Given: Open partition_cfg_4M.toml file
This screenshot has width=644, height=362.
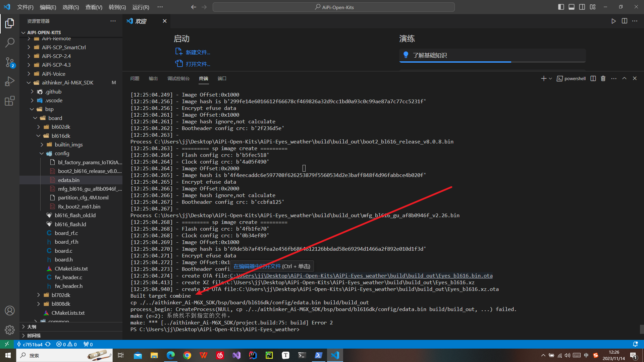Looking at the screenshot, I should (83, 198).
